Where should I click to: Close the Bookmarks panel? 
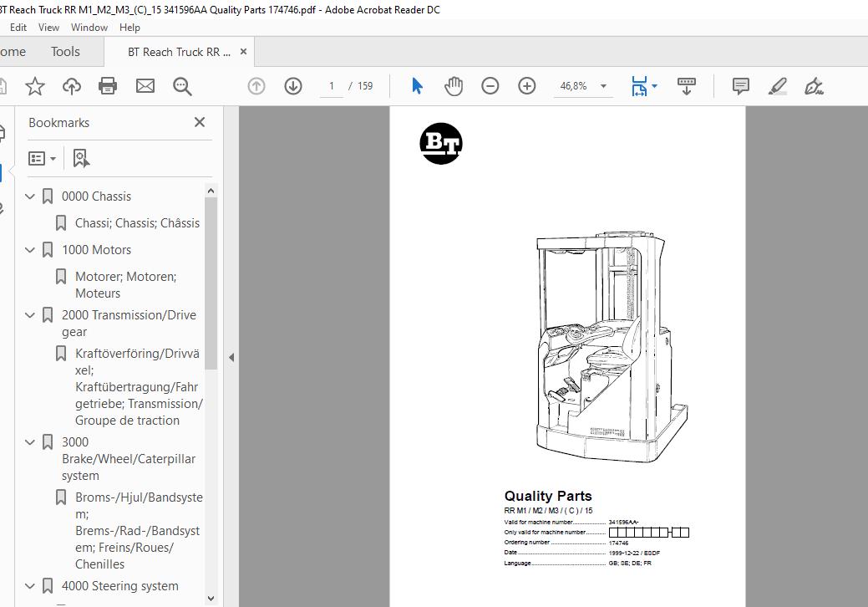(200, 122)
